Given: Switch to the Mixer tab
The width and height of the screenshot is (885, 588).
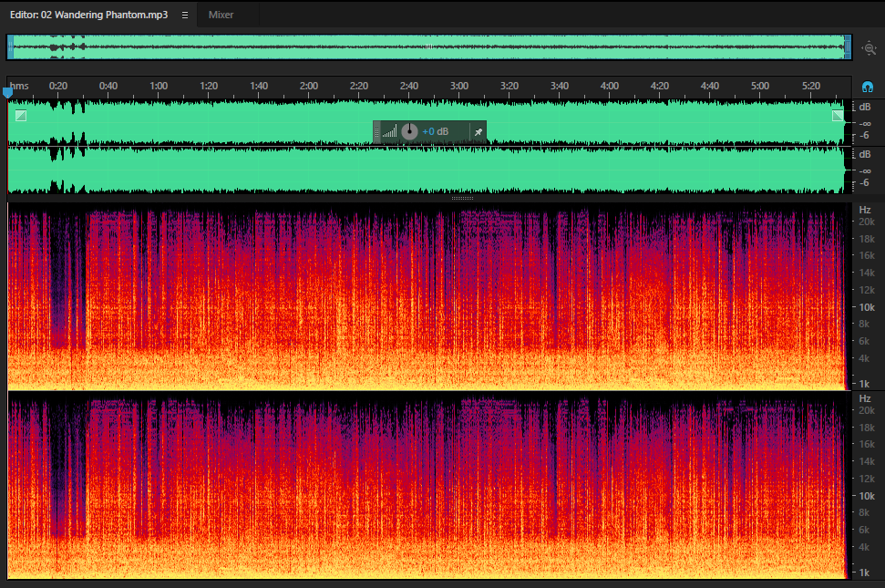Looking at the screenshot, I should click(x=221, y=15).
